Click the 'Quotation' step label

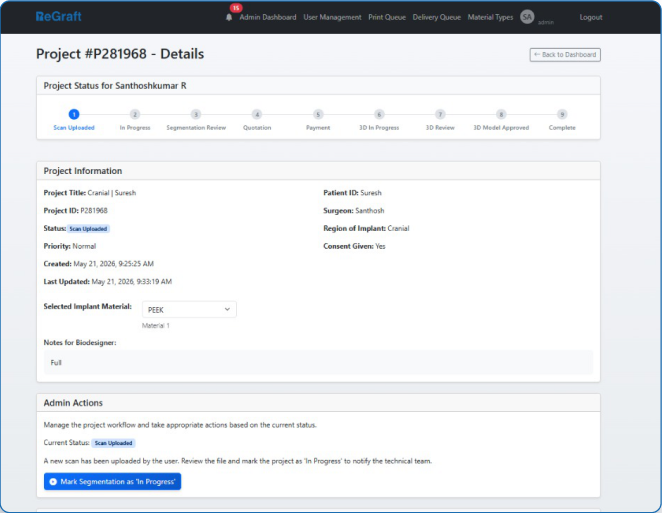click(257, 128)
